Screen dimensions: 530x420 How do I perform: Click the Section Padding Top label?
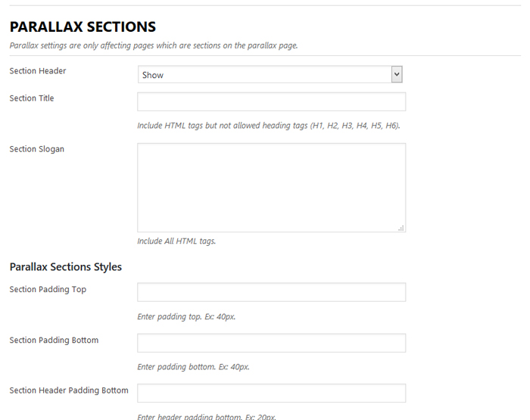(48, 290)
